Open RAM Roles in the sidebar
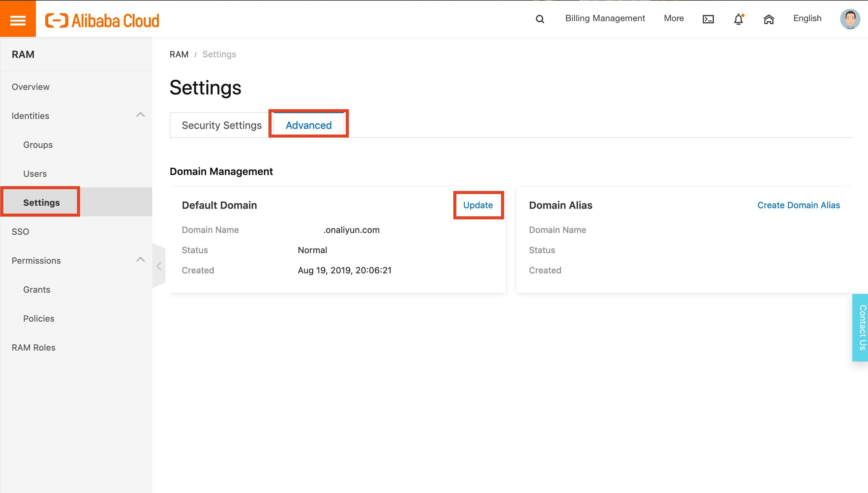The image size is (868, 493). pyautogui.click(x=34, y=347)
